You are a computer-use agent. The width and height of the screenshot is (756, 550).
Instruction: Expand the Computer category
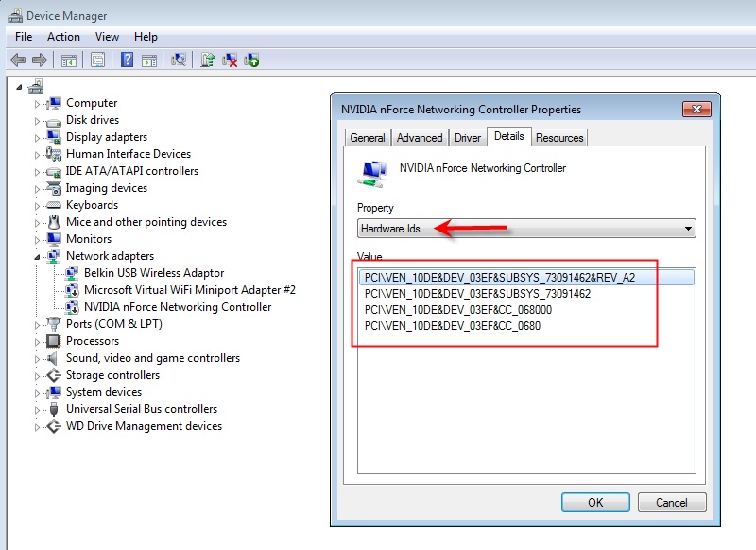click(x=37, y=104)
